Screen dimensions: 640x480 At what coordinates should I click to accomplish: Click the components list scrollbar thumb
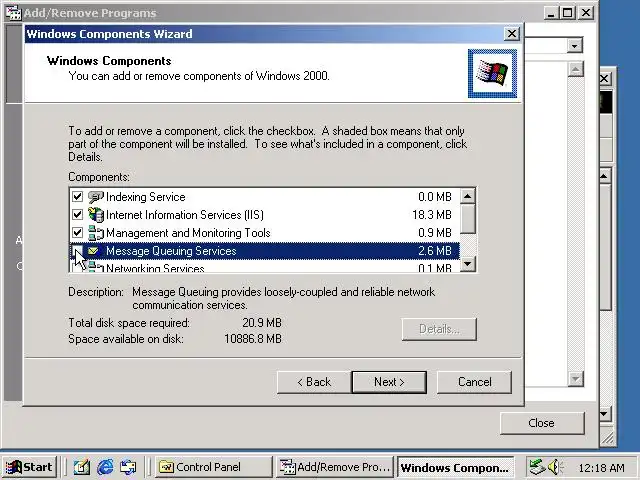467,219
